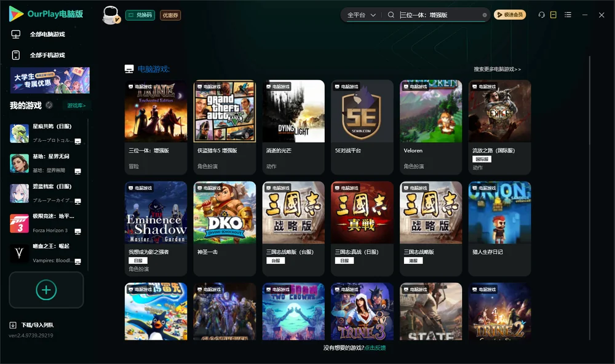Open the 大学生专属优惠 banner
Screen dimensions: 615x364
pos(50,80)
